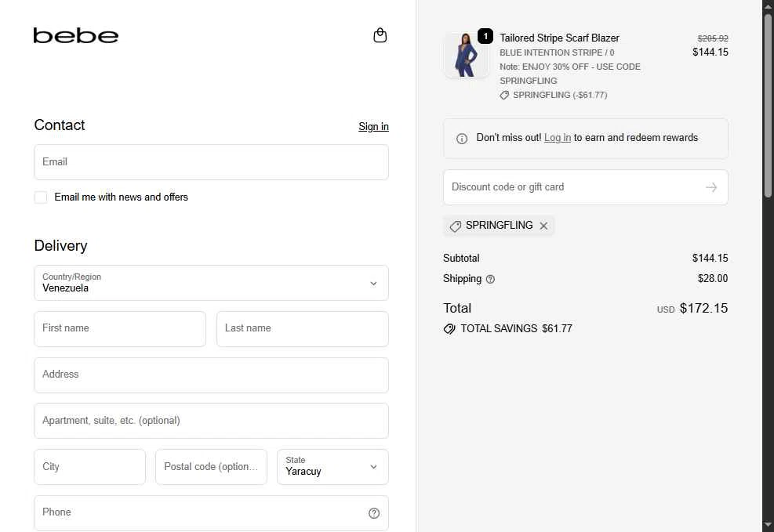Click the First name field
Screen dimensions: 774x532
(x=120, y=329)
